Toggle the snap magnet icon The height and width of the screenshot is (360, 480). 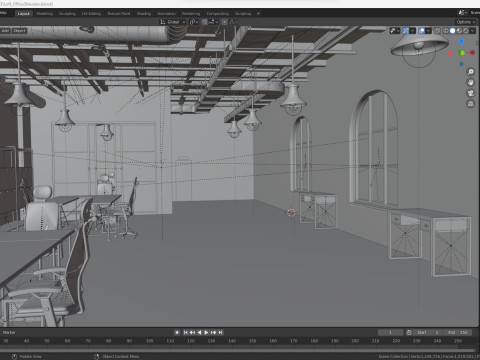click(x=204, y=22)
